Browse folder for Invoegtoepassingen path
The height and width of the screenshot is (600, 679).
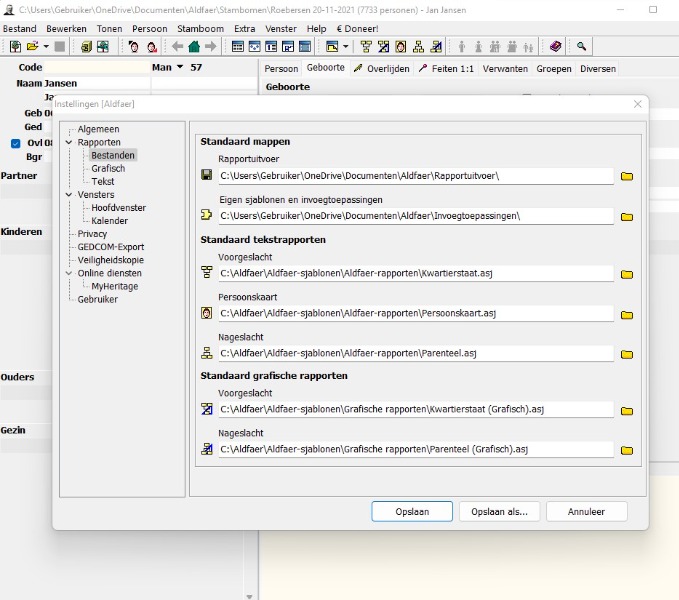pyautogui.click(x=627, y=216)
